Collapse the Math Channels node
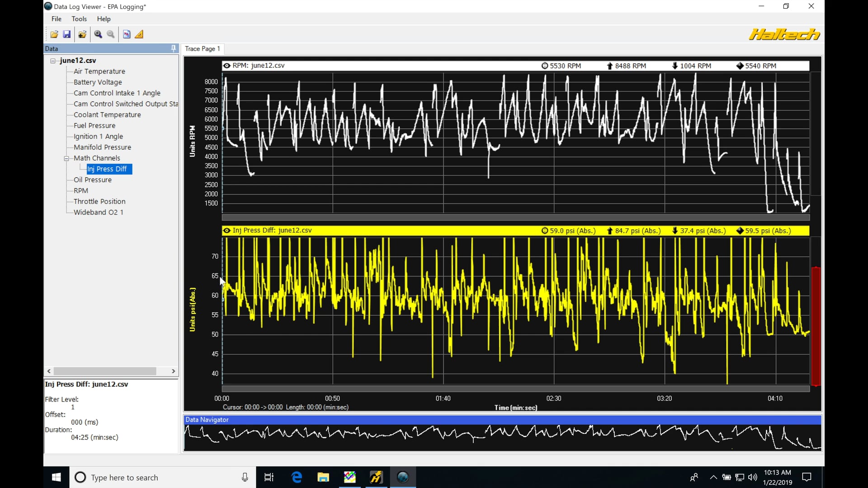 (66, 158)
